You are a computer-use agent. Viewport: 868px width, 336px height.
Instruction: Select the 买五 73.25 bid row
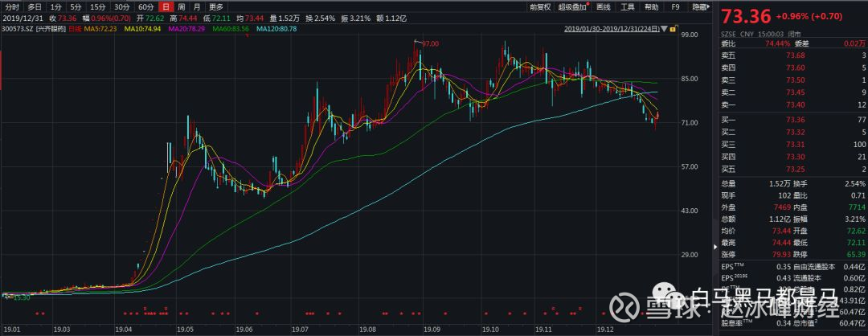point(793,169)
